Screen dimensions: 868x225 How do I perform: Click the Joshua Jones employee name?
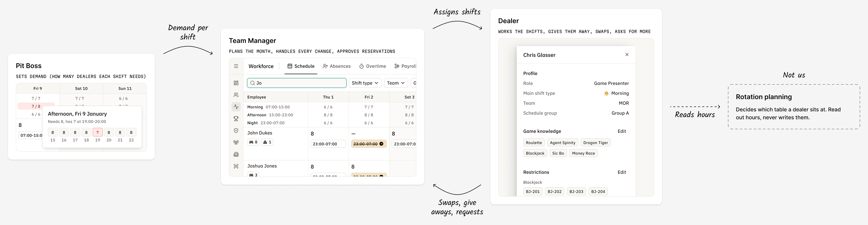(262, 166)
